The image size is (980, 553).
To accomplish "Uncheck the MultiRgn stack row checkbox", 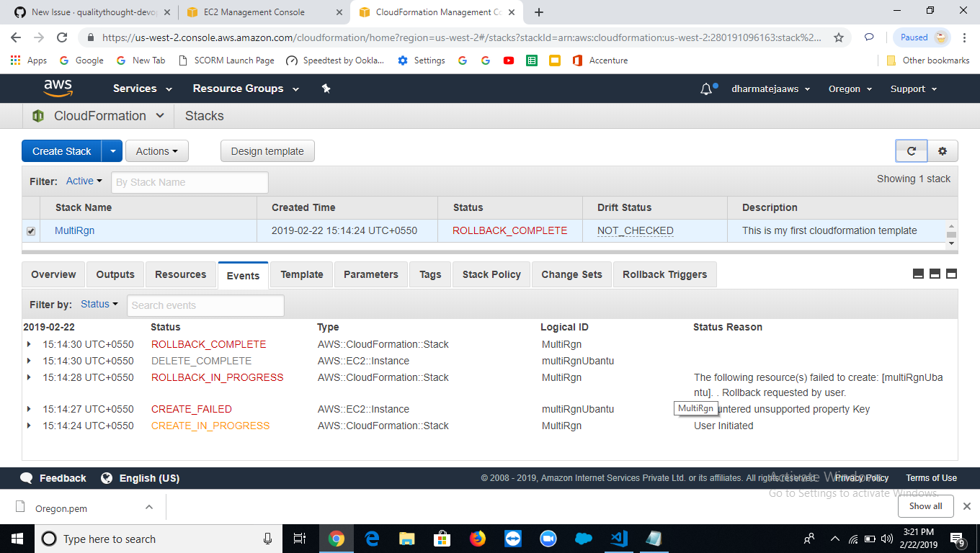I will [31, 230].
